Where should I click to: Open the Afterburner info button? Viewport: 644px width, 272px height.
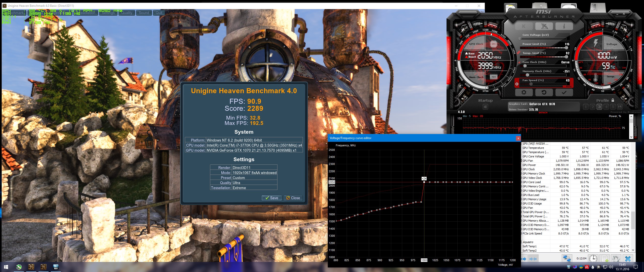(564, 26)
